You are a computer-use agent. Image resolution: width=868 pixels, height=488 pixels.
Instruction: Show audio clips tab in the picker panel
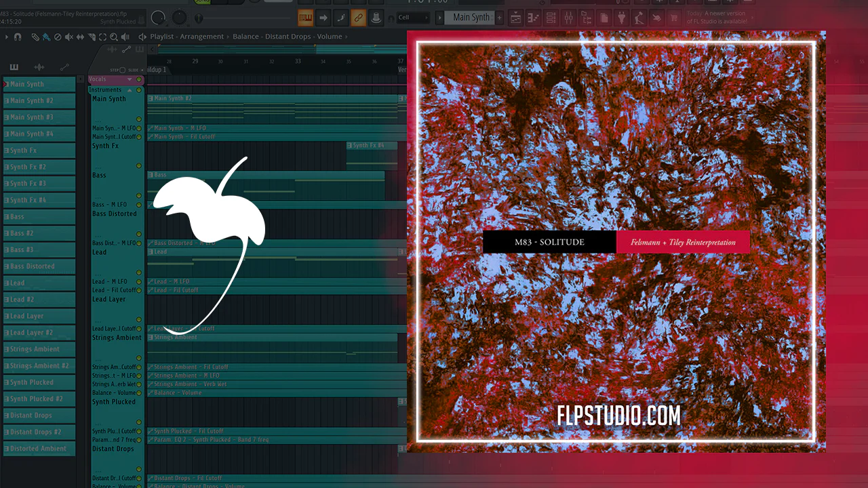(39, 67)
